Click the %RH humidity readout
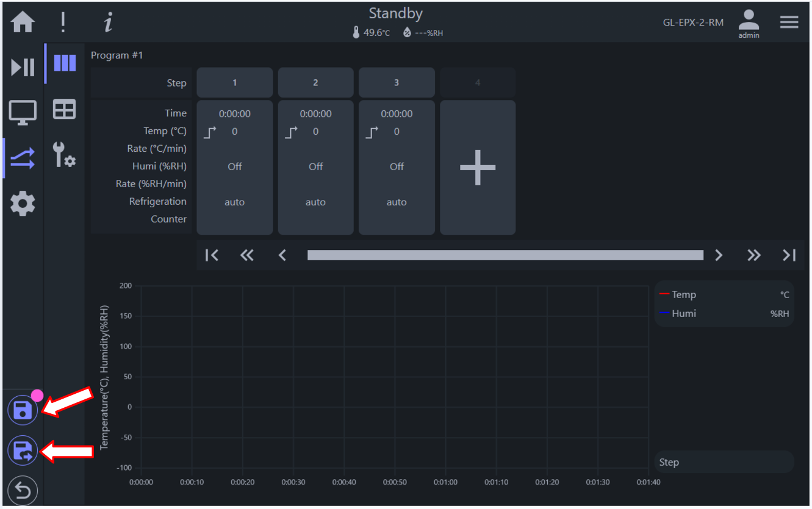Viewport: 812px width, 509px height. click(x=423, y=33)
